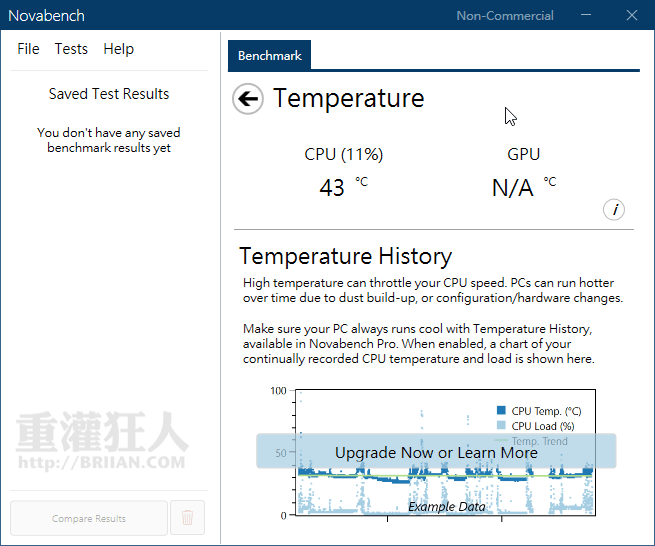Open the Tests menu
This screenshot has width=655, height=546.
tap(71, 49)
